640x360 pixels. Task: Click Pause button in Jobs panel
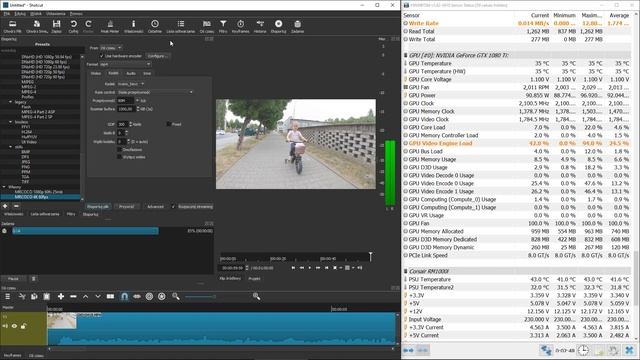[13, 279]
